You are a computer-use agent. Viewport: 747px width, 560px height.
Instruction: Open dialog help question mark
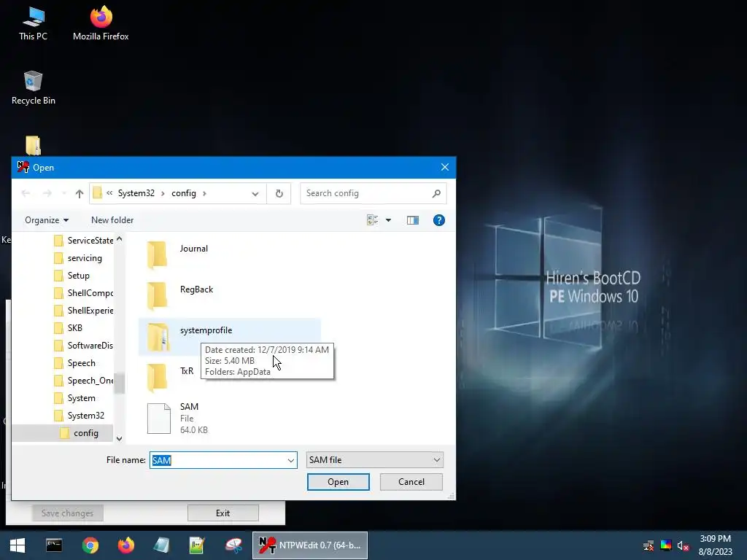[438, 220]
